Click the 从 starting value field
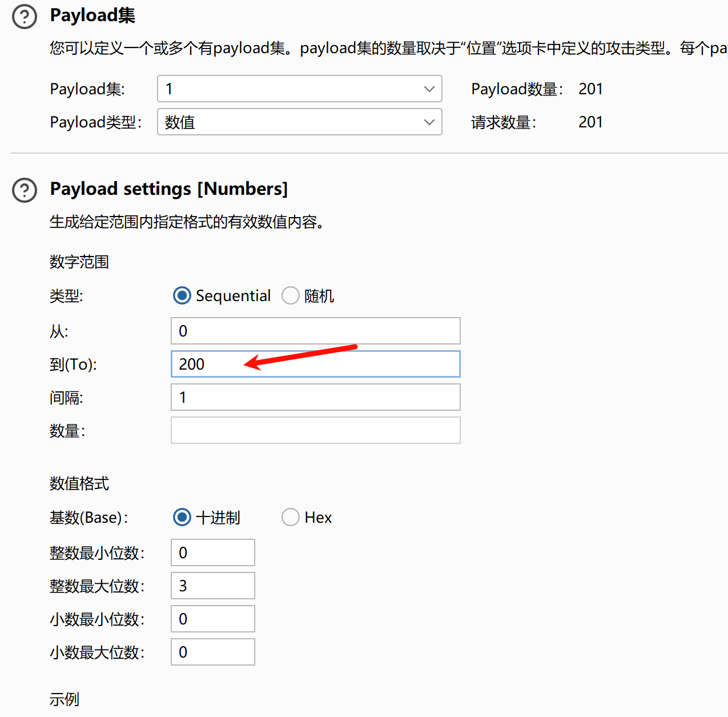Image resolution: width=728 pixels, height=717 pixels. (x=315, y=331)
